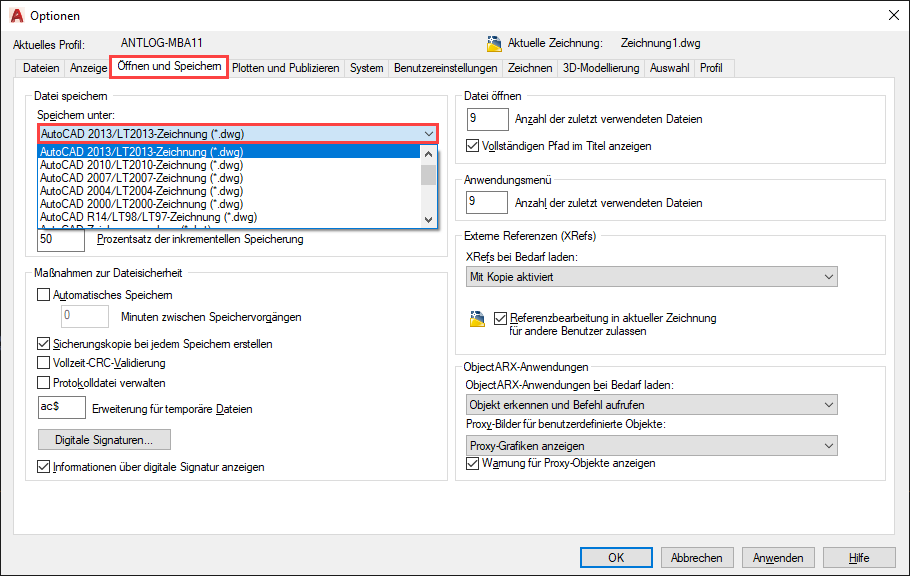This screenshot has width=910, height=576.
Task: Click recent files count field under Anwendungsmenü
Action: coord(488,202)
